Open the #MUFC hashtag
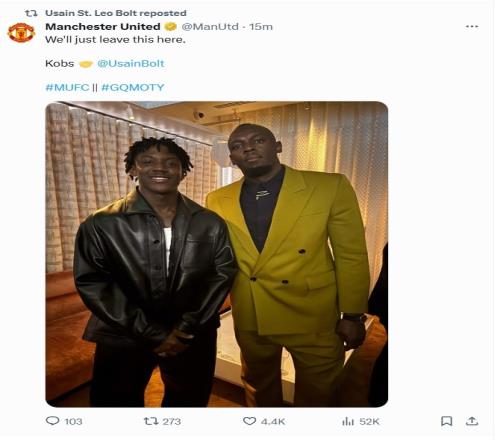The image size is (500, 440). 67,87
